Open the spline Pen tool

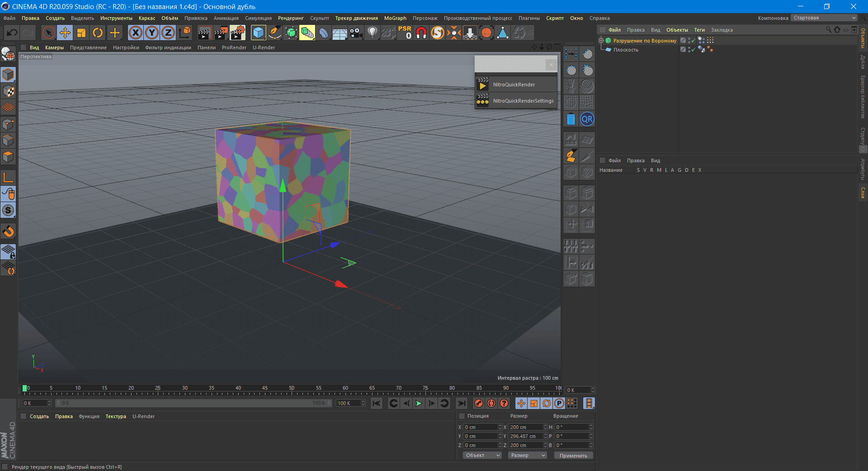pos(274,33)
